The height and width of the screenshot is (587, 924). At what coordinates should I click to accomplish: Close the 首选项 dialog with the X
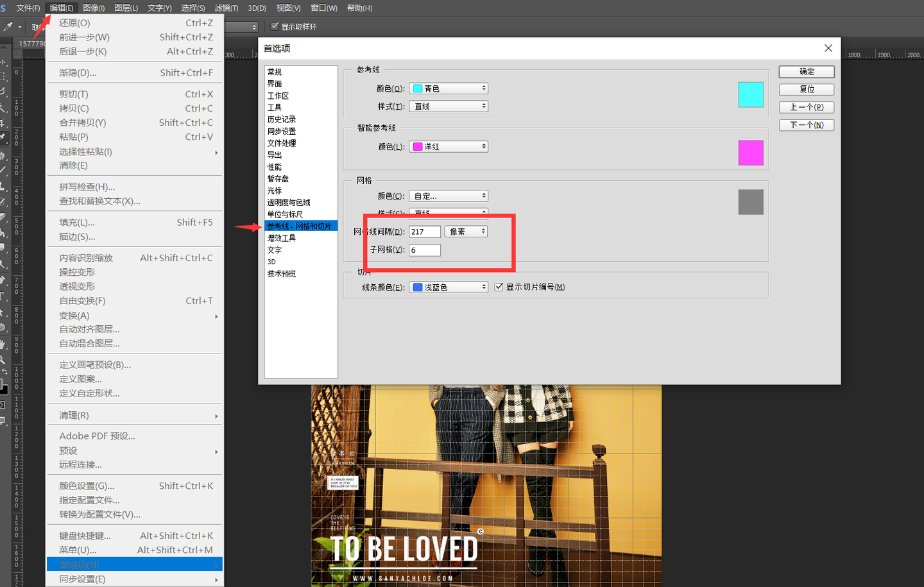coord(828,48)
